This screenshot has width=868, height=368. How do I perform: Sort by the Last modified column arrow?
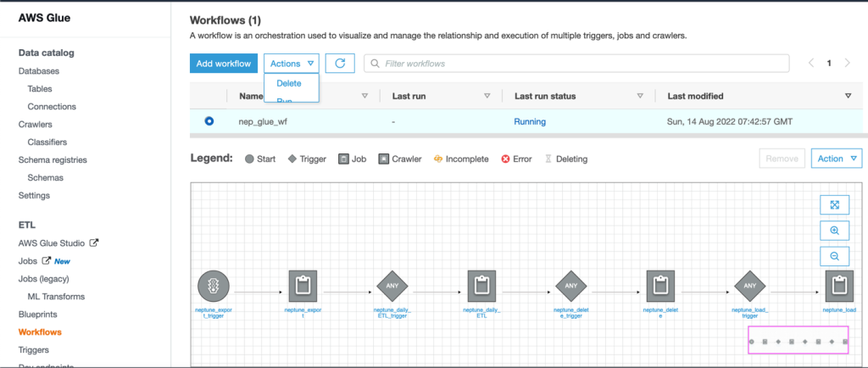[x=848, y=96]
